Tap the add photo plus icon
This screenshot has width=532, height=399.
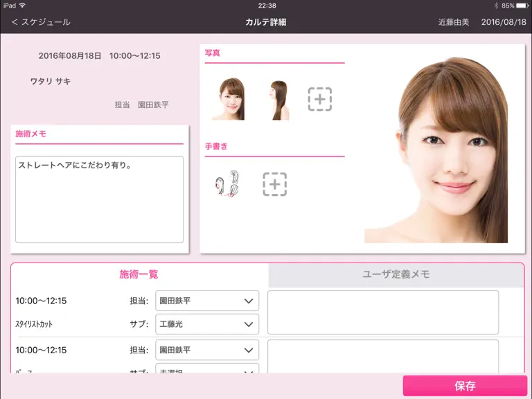click(x=319, y=99)
